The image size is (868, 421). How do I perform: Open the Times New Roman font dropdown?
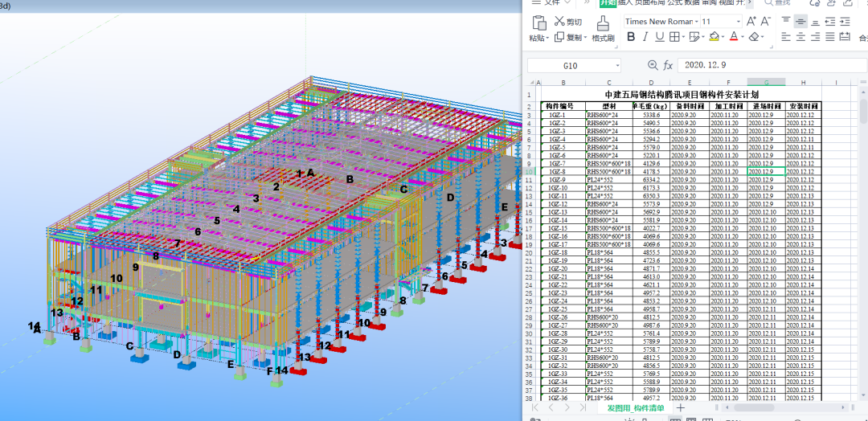(x=696, y=22)
